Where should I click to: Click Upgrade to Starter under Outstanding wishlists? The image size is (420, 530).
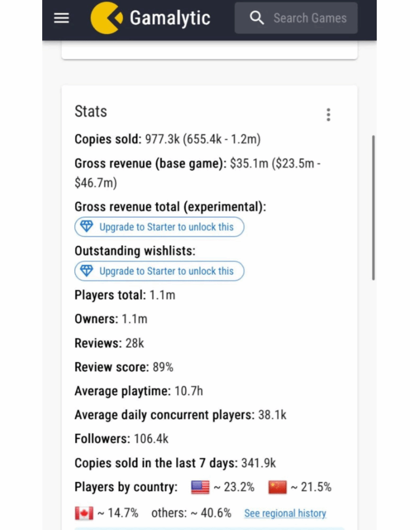click(166, 271)
